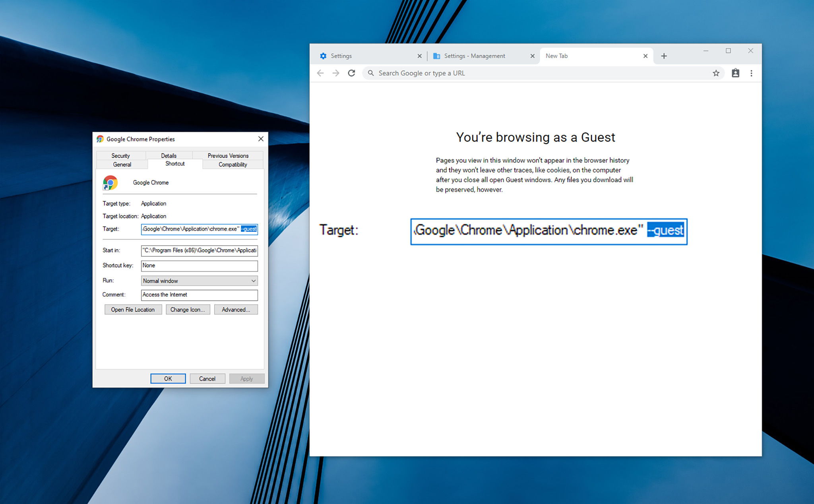Image resolution: width=814 pixels, height=504 pixels.
Task: Select the Shortcut tab in Properties
Action: [x=175, y=164]
